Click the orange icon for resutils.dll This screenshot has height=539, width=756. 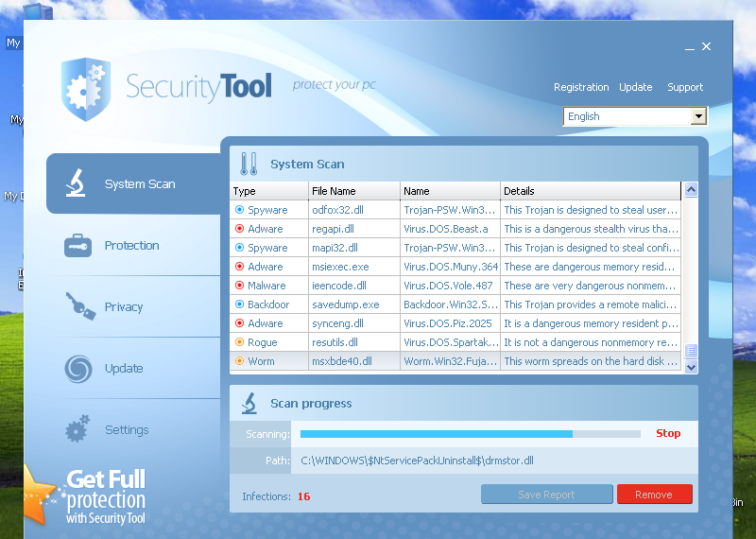coord(239,342)
